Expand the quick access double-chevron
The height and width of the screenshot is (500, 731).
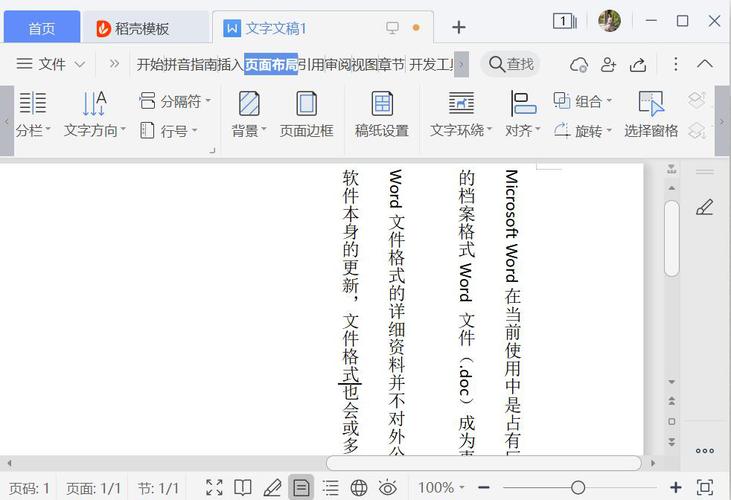(x=114, y=63)
